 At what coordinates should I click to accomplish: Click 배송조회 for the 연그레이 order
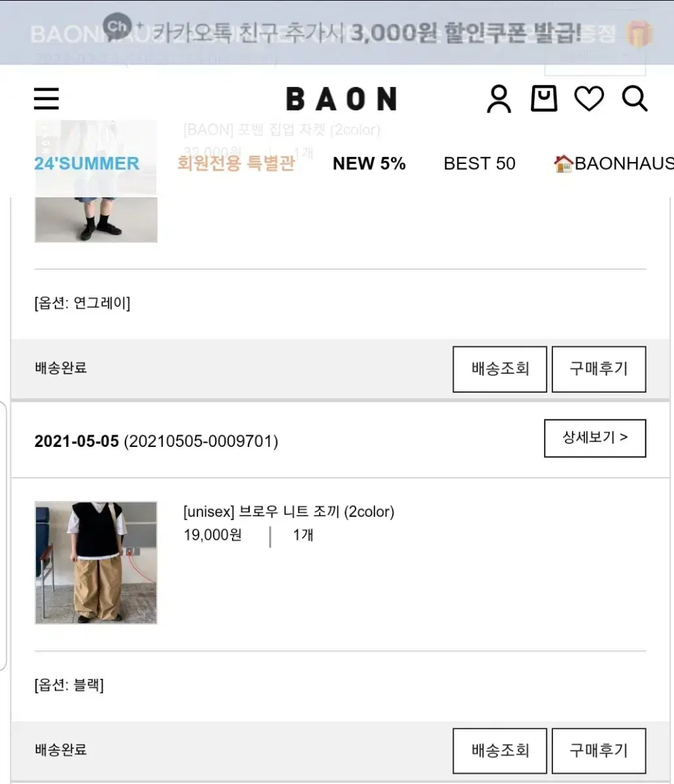[500, 369]
